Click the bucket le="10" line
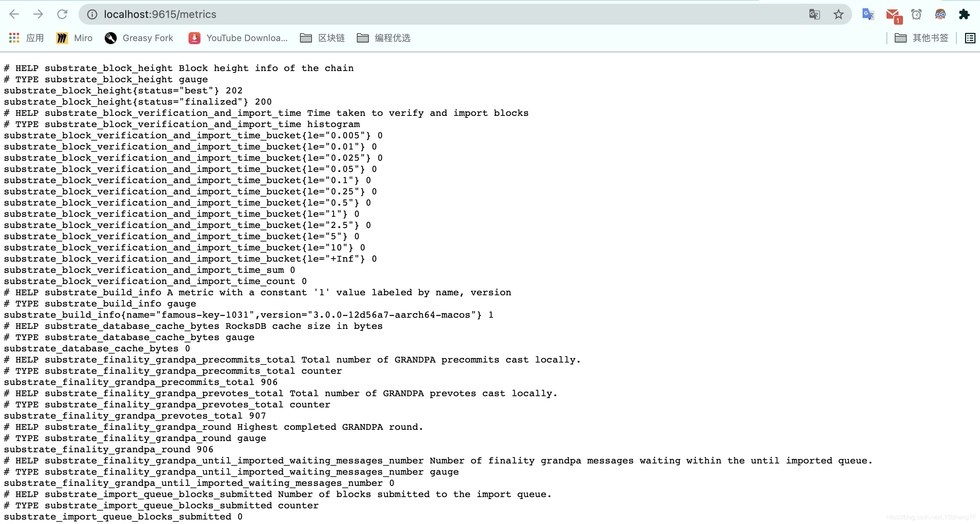Screen dimensions: 980x524 coord(184,247)
